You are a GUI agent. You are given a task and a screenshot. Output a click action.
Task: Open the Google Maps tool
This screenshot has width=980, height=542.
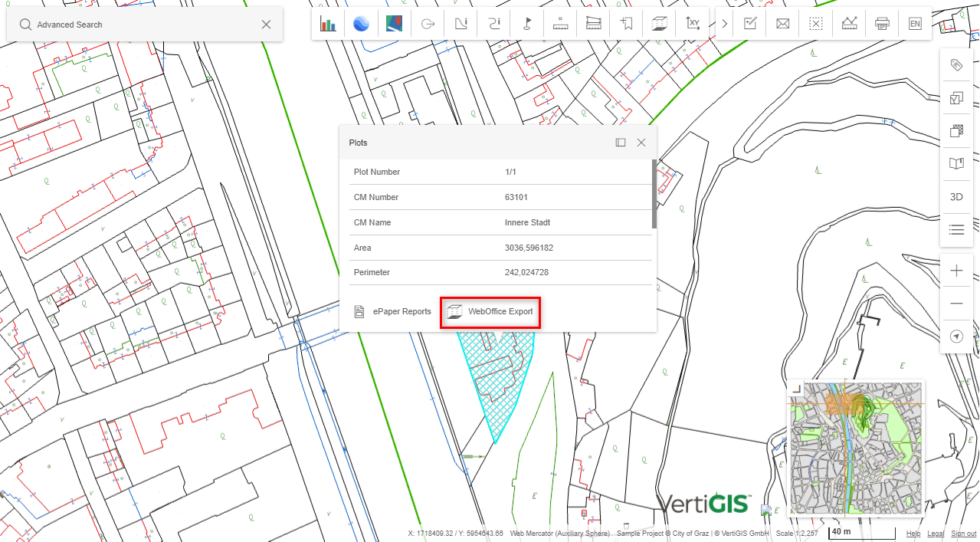(x=394, y=23)
